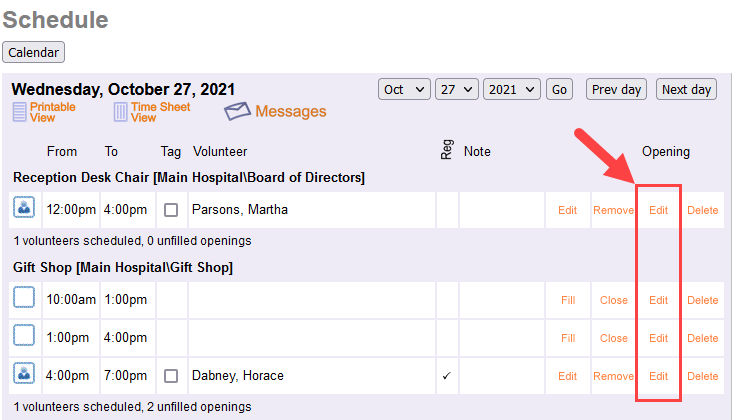Remove Parsons, Martha from schedule
The width and height of the screenshot is (735, 420).
coord(613,210)
